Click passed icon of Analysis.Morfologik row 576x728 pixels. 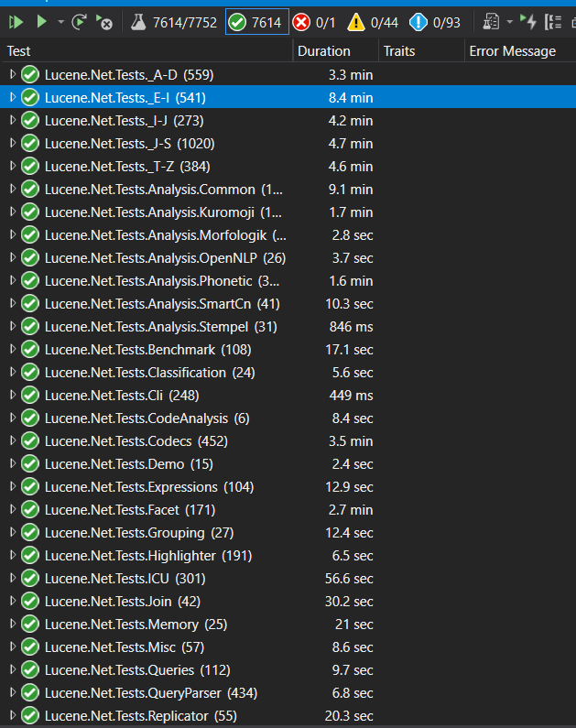(x=30, y=235)
